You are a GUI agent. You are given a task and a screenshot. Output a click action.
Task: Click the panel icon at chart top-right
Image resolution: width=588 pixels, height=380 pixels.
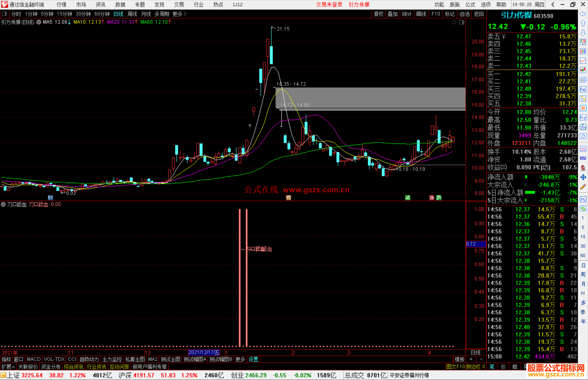click(462, 22)
